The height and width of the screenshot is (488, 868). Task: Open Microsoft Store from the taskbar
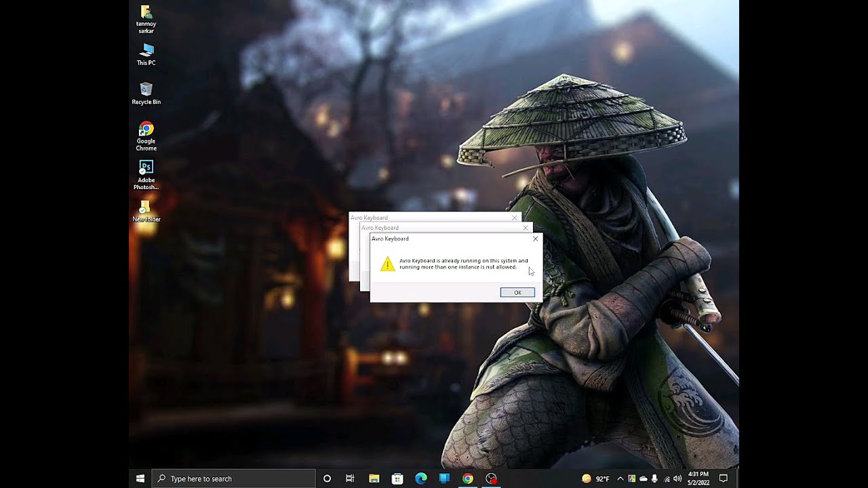point(397,479)
